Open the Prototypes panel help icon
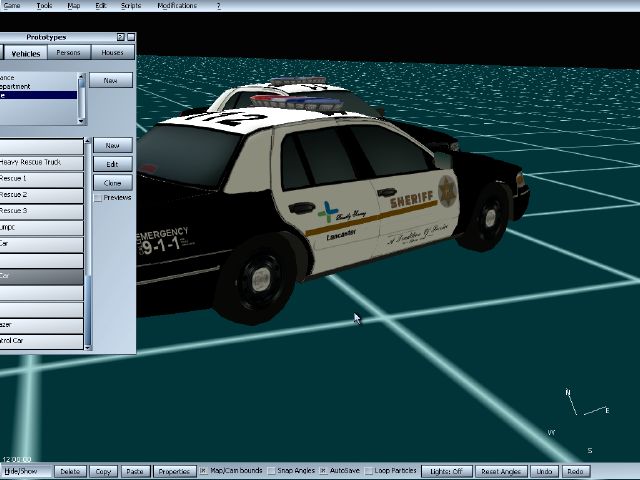This screenshot has height=480, width=640. point(120,37)
